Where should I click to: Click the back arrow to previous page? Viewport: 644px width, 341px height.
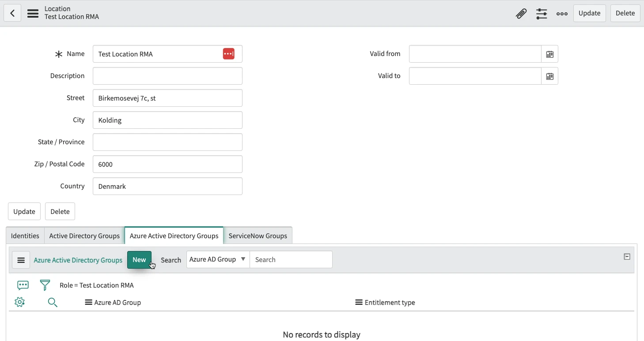click(12, 12)
